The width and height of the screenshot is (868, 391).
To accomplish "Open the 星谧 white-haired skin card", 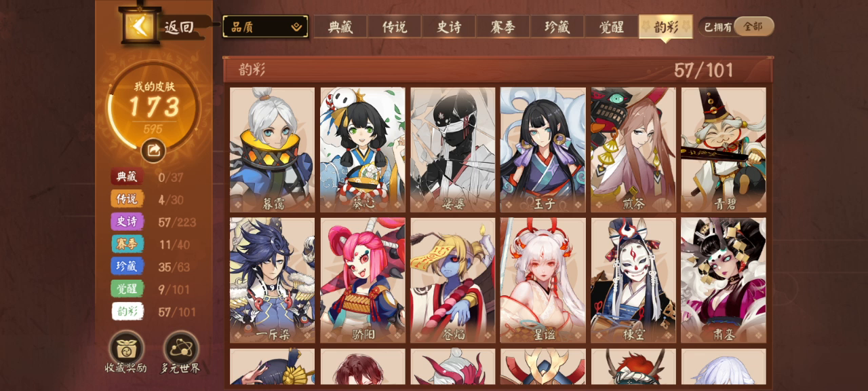I will click(542, 280).
